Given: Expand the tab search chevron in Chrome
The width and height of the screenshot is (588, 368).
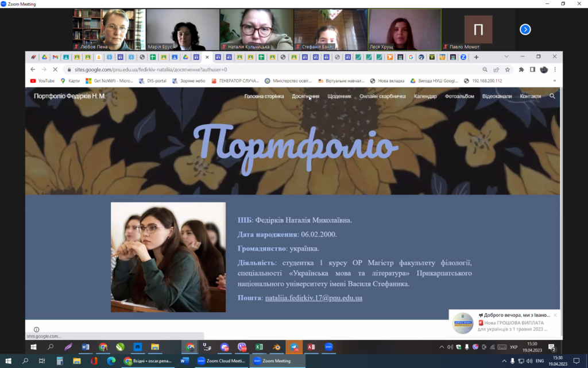Looking at the screenshot, I should (x=506, y=57).
